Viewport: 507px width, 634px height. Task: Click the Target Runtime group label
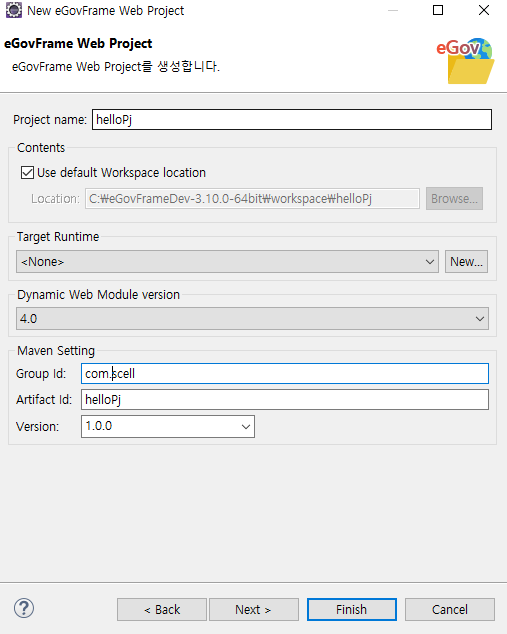pos(58,237)
